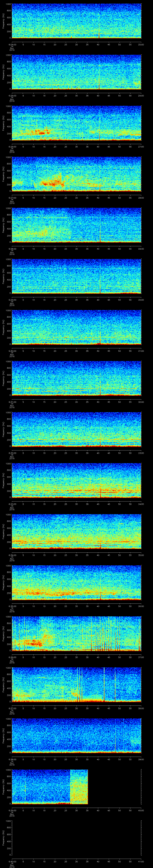Select the spectrogram panel starting at 6:33:00
This screenshot has width=153, height=868.
click(x=77, y=481)
